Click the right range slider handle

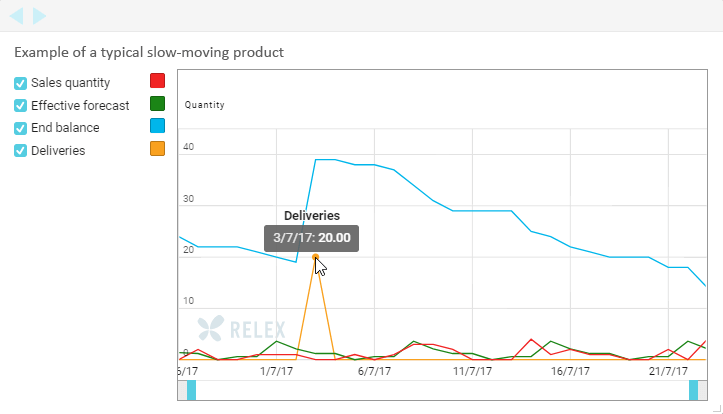(x=693, y=391)
